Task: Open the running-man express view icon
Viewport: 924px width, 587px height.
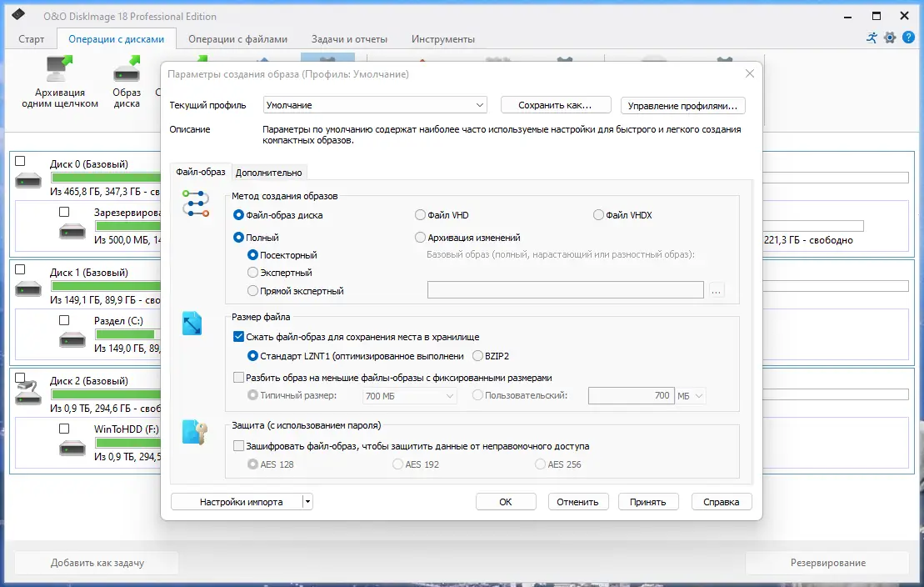Action: (x=872, y=38)
